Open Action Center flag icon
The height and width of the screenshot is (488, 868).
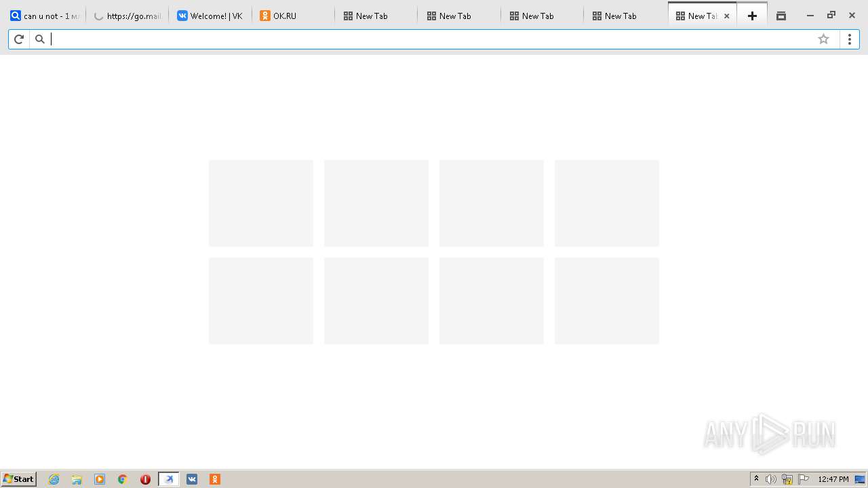[x=804, y=479]
